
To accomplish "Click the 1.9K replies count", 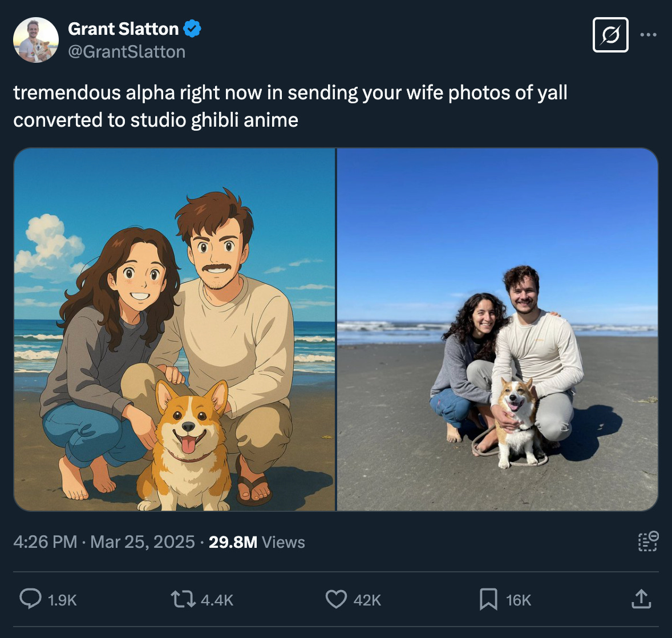I will (62, 600).
